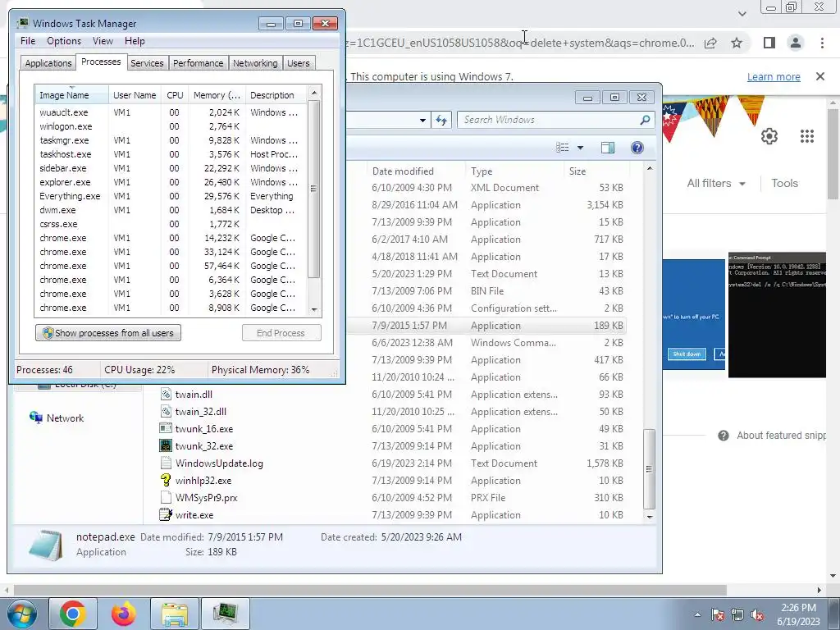The width and height of the screenshot is (840, 630).
Task: Select the explorer.exe process row
Action: 171,182
